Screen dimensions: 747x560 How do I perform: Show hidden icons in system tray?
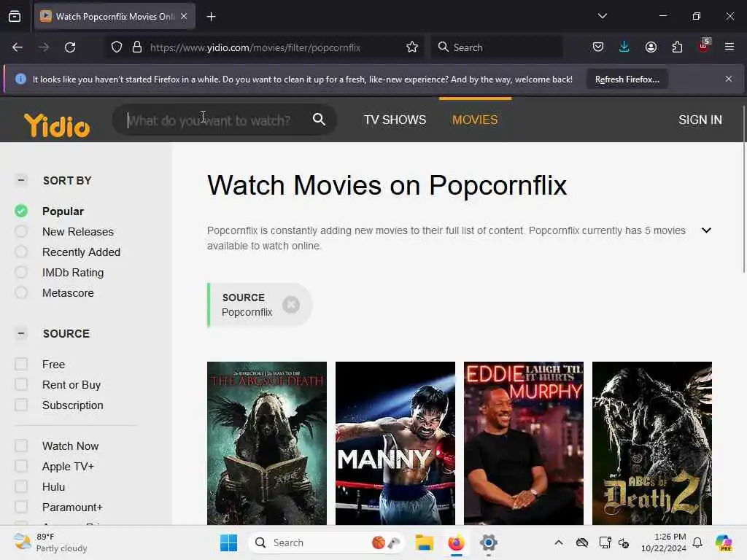point(559,542)
